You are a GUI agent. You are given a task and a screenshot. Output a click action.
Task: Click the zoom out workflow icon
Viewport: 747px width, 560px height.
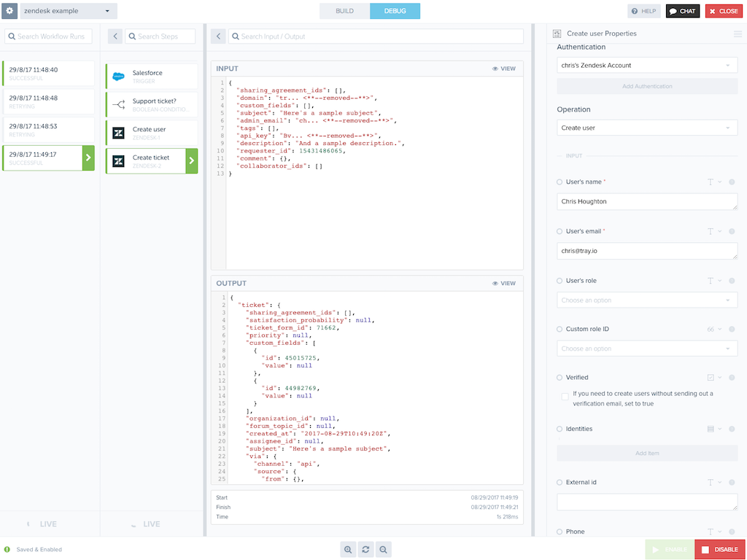point(383,549)
